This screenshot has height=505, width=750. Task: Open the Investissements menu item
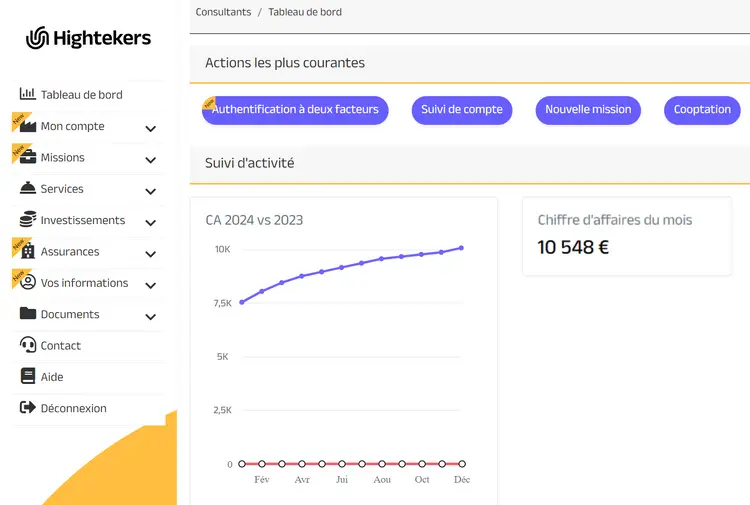tap(83, 220)
